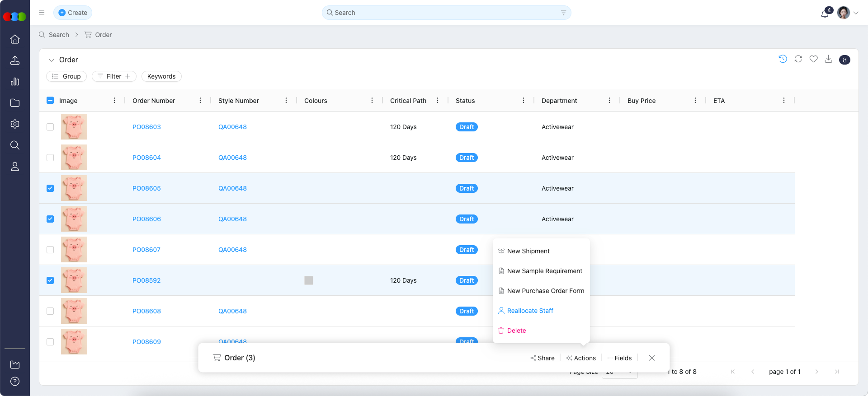
Task: Toggle the select-all checkbox in header
Action: pos(50,101)
